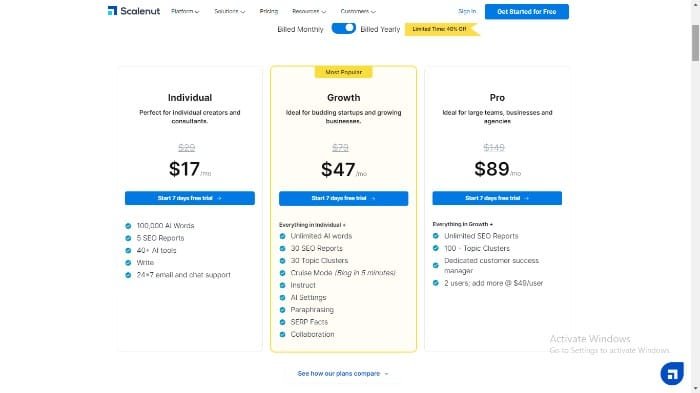The width and height of the screenshot is (700, 393).
Task: Click the Scalenut logo icon
Action: pos(112,11)
